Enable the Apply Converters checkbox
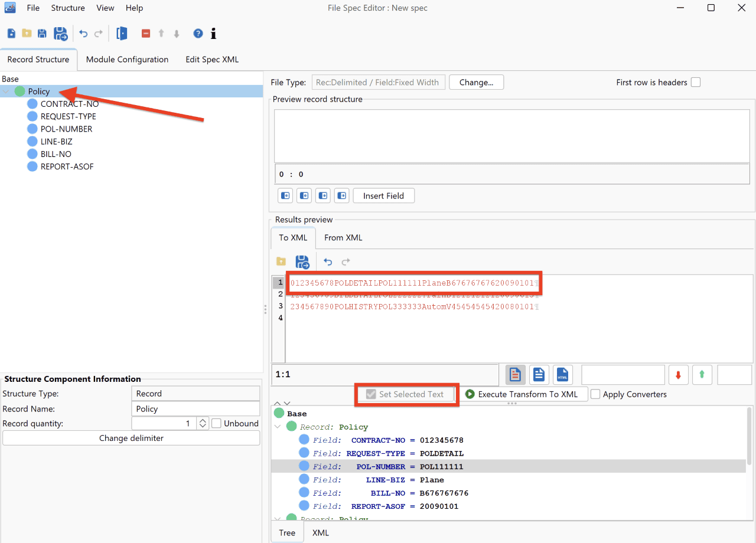The height and width of the screenshot is (543, 756). pos(595,394)
